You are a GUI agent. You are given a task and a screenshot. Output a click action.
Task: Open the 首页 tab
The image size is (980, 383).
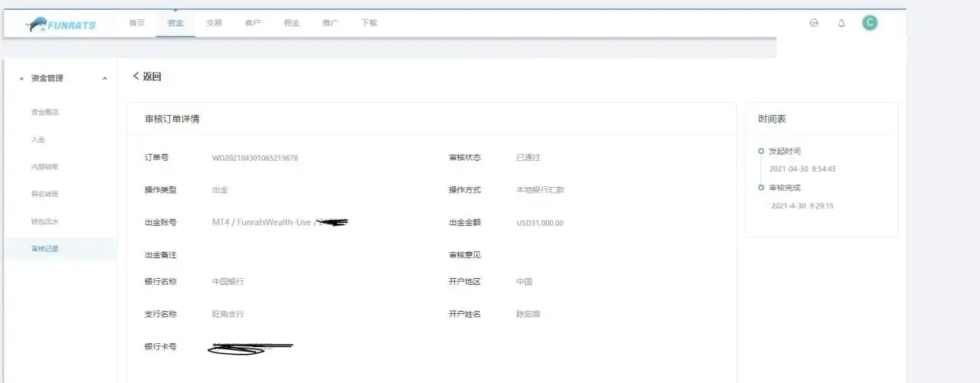136,23
